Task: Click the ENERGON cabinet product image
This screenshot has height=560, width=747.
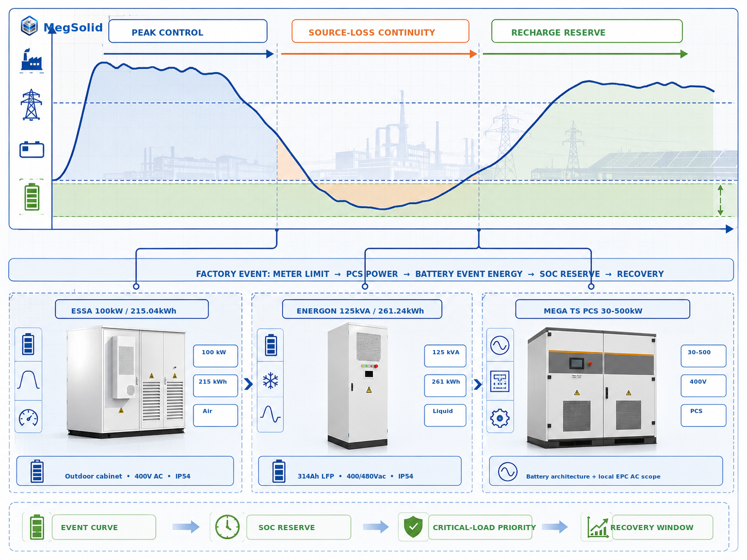Action: click(x=358, y=385)
